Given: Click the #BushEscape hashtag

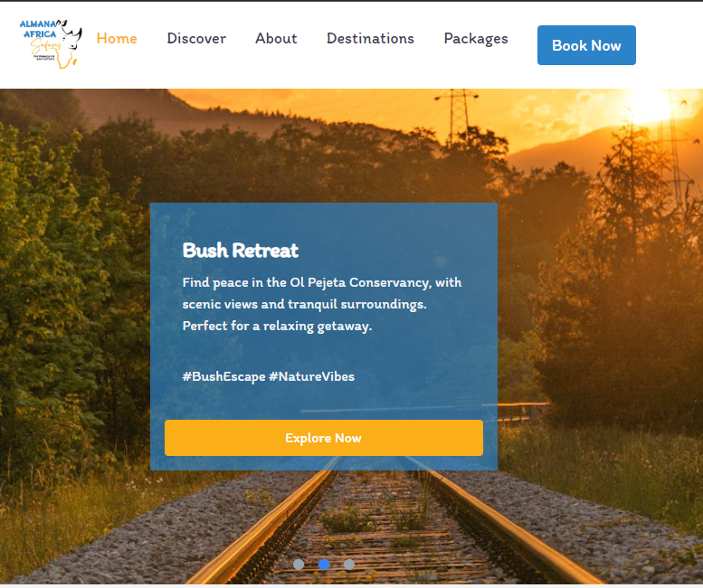Looking at the screenshot, I should click(223, 376).
